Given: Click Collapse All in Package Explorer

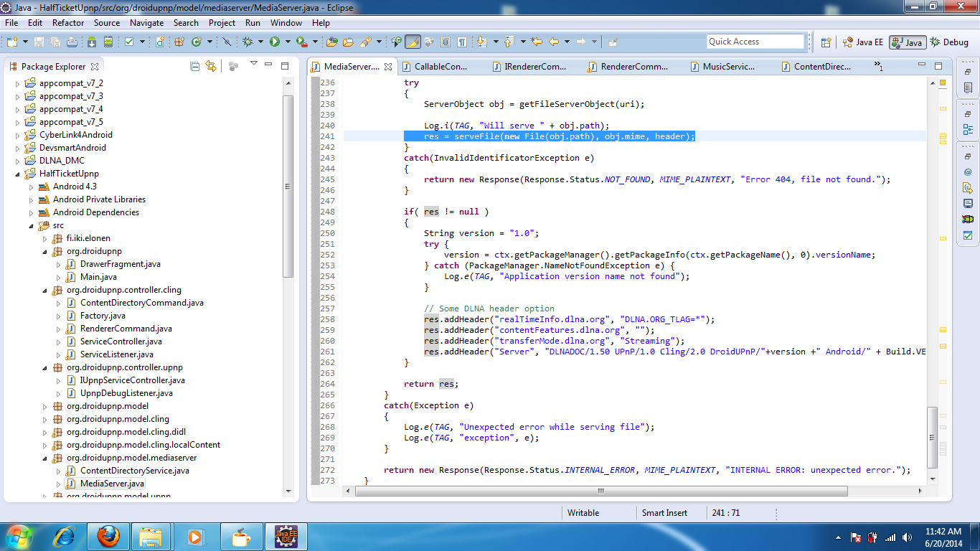Looking at the screenshot, I should click(194, 66).
